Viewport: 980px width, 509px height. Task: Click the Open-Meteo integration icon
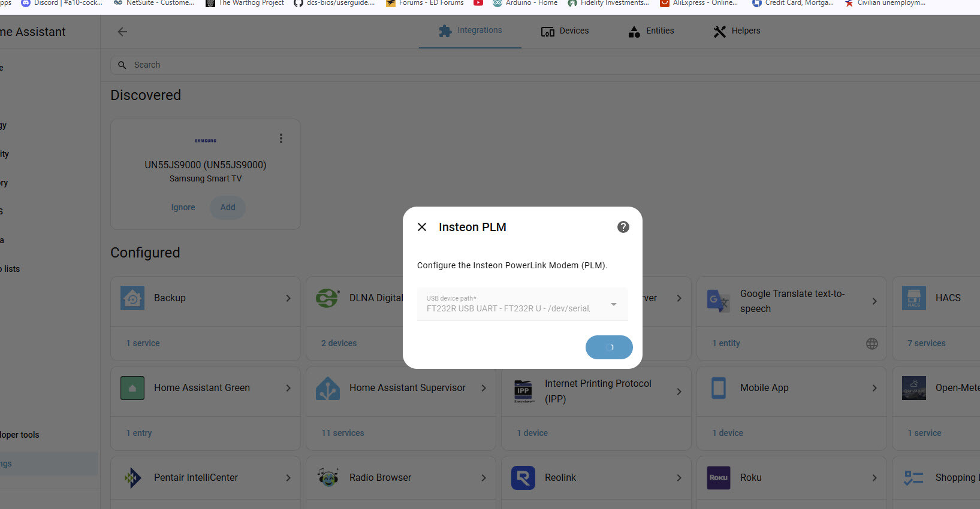click(914, 388)
